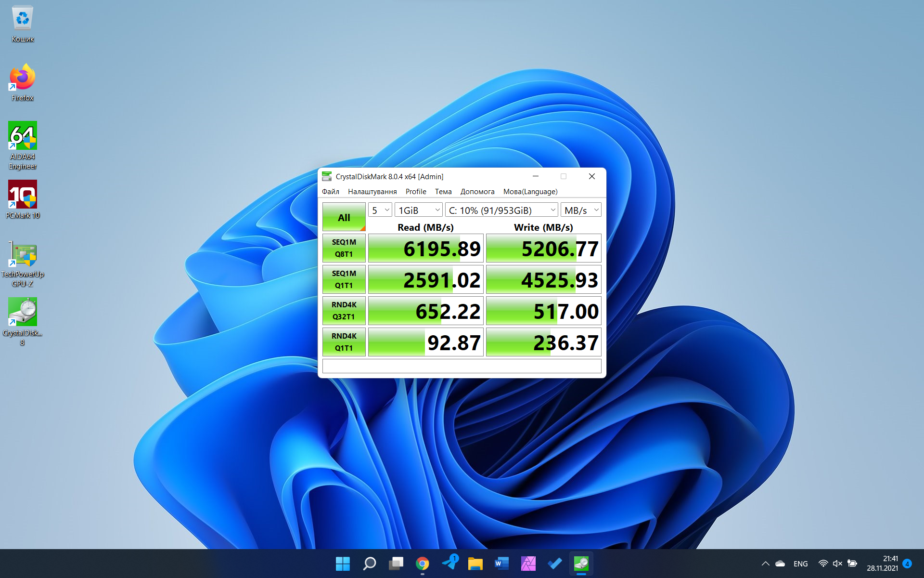Minimize the CrystalDiskMark window

[536, 176]
